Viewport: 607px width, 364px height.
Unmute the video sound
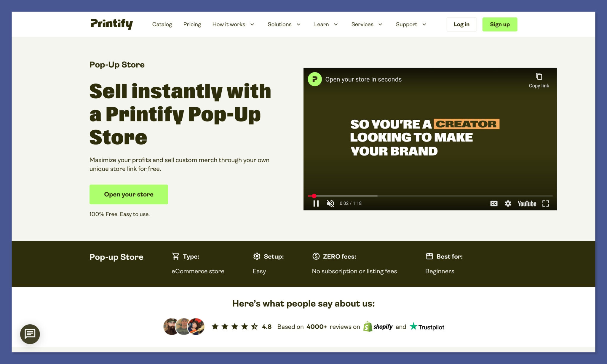pos(330,203)
